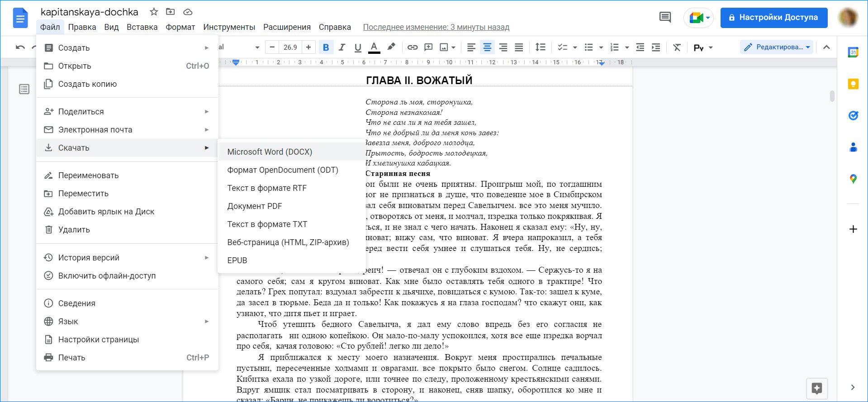Justify the text

click(x=519, y=47)
